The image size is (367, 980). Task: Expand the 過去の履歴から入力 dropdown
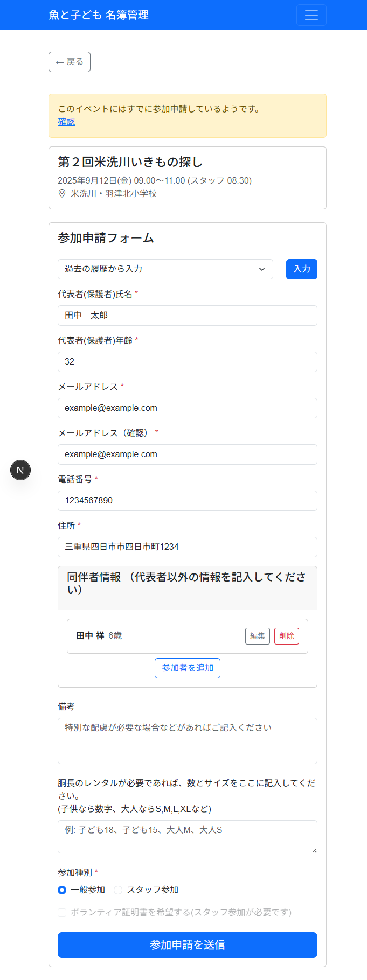165,269
